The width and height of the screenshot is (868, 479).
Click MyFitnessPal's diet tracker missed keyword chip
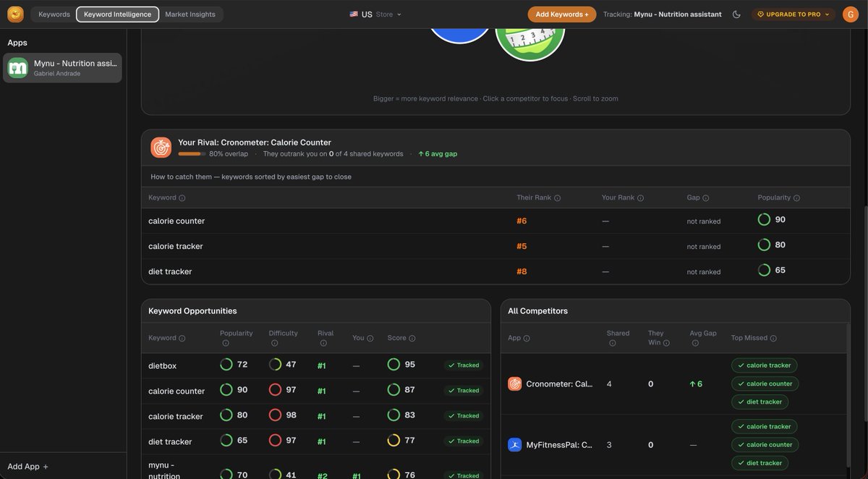759,463
